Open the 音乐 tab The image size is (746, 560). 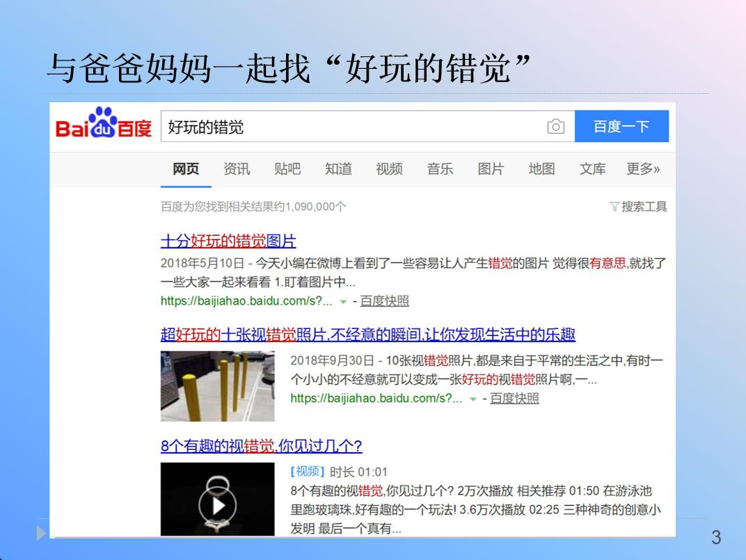(x=440, y=169)
